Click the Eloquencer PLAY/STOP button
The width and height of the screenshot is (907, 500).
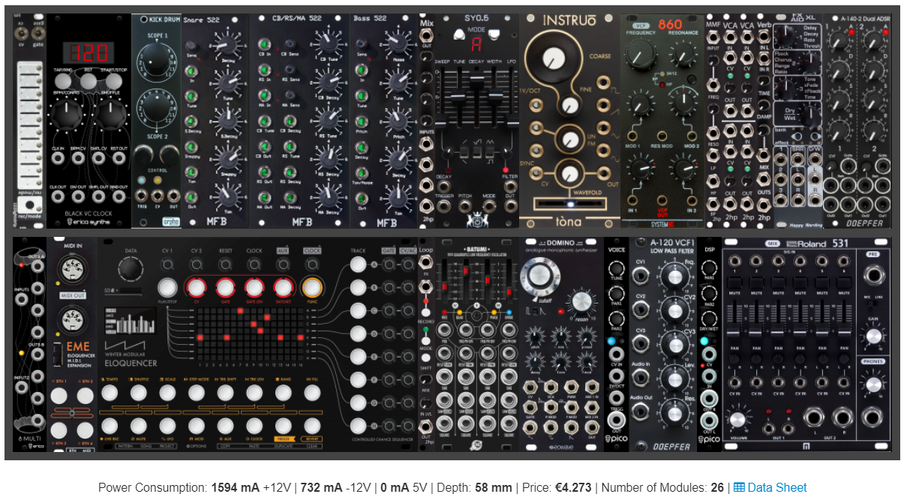tap(167, 288)
